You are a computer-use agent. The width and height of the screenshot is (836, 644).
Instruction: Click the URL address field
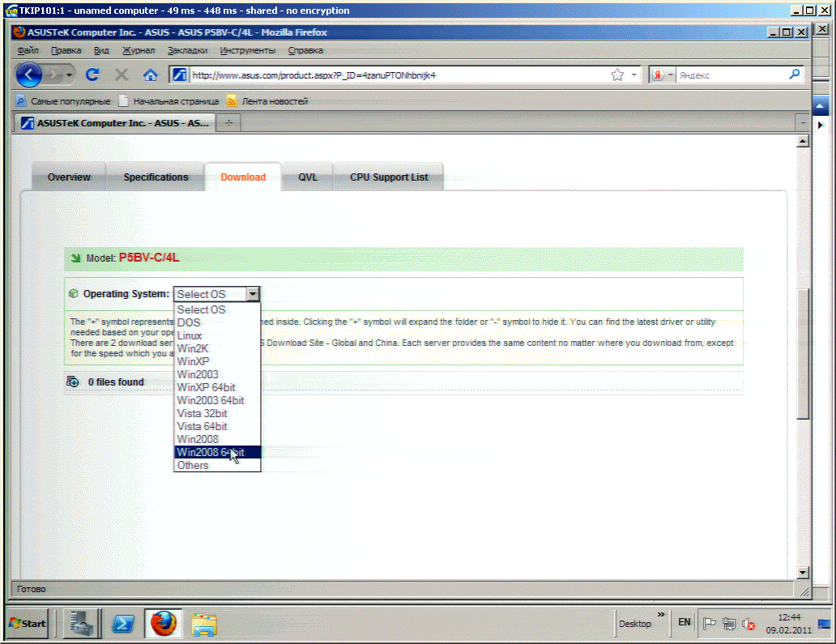(x=399, y=75)
